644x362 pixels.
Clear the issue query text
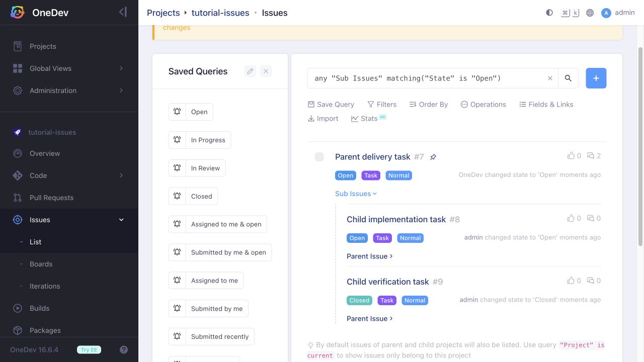[x=550, y=78]
